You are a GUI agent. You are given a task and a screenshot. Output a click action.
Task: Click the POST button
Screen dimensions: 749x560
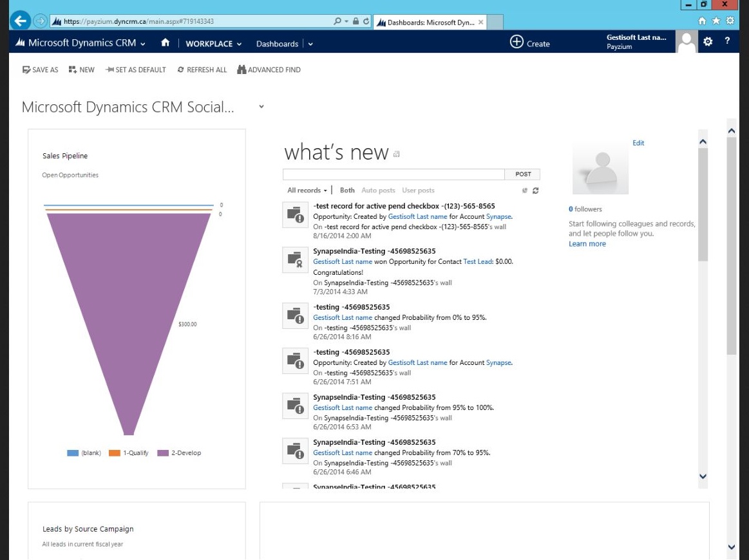523,174
